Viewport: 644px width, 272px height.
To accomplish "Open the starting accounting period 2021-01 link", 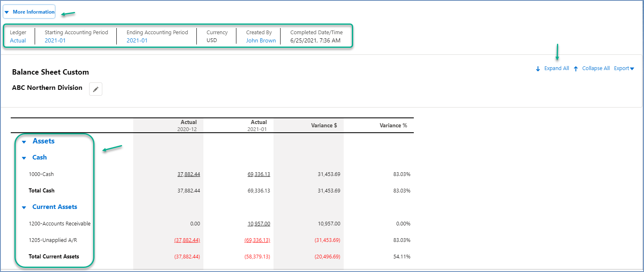I will pyautogui.click(x=55, y=40).
